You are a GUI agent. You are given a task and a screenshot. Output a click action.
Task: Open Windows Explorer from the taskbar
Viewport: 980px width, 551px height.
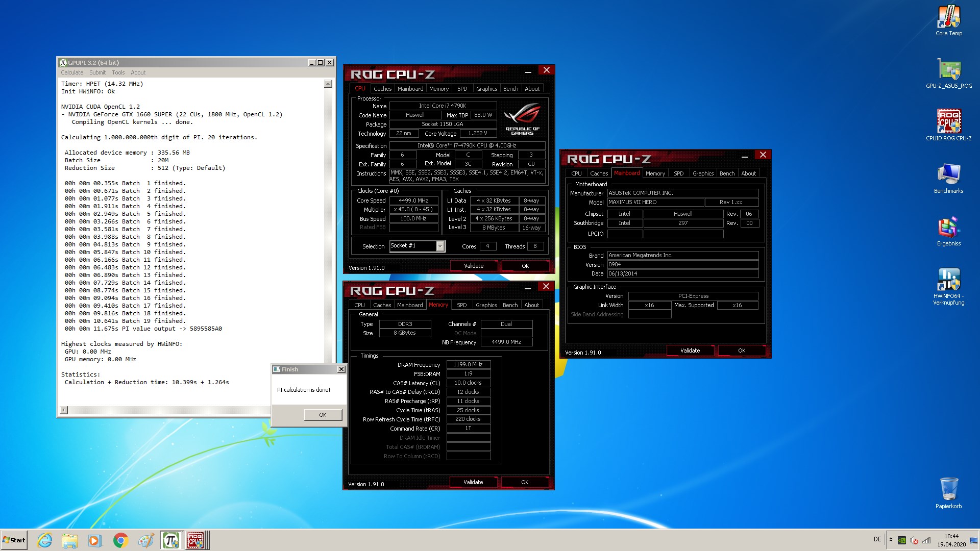(70, 540)
